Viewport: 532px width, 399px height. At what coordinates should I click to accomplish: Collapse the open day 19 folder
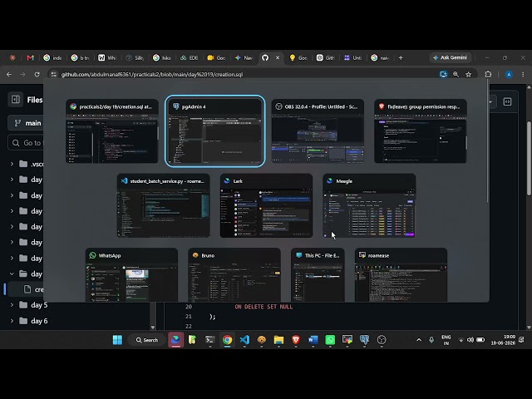12,273
